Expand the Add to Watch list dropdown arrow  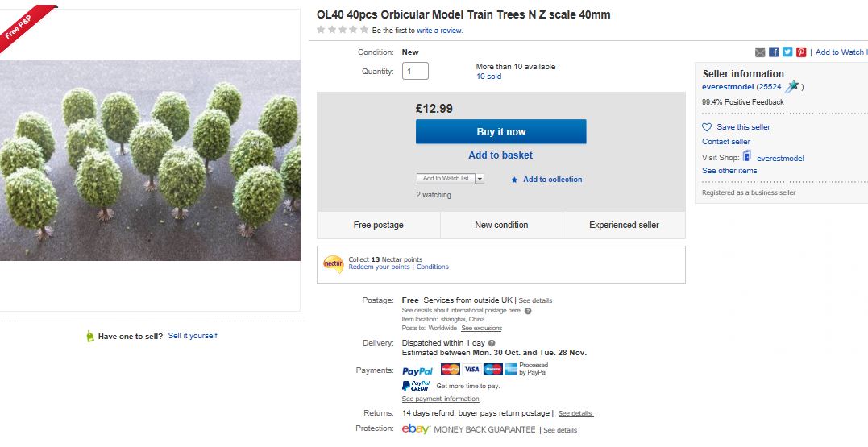480,179
